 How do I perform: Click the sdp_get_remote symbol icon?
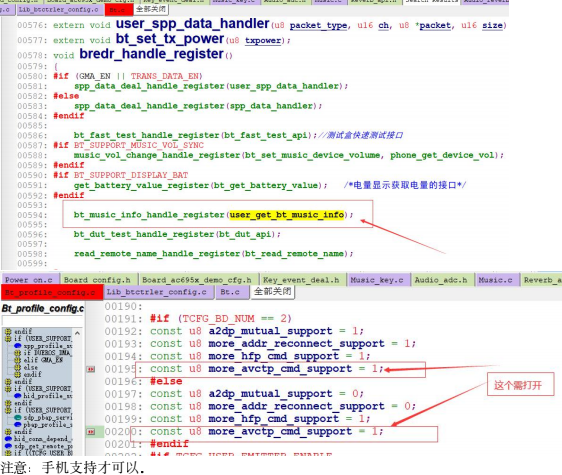point(9,446)
